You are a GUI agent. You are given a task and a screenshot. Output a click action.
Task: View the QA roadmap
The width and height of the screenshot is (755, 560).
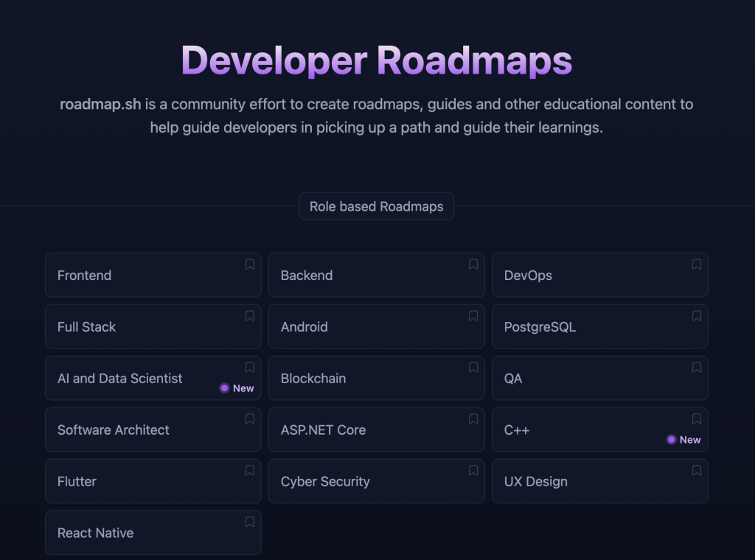tap(600, 378)
